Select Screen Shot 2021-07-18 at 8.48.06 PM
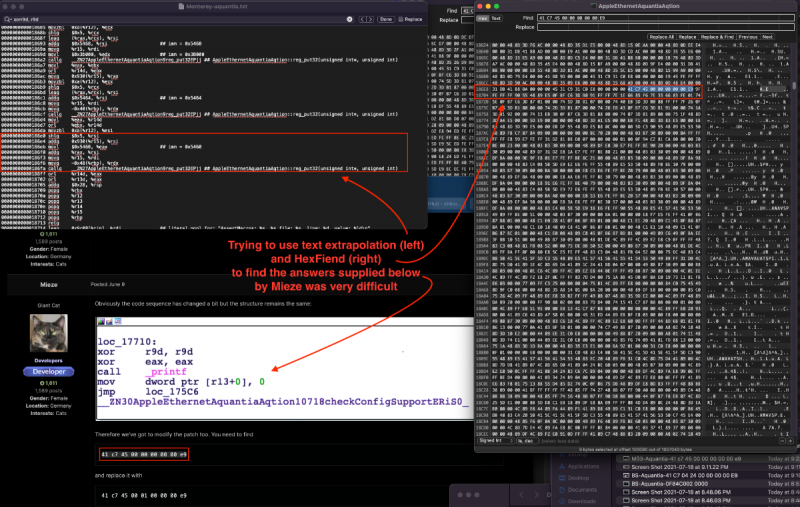800x507 pixels. click(680, 492)
